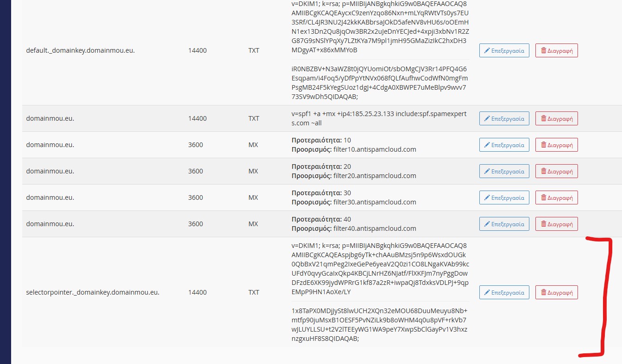622x364 pixels.
Task: Delete the filter20.antispamcloud.com MX record
Action: tap(556, 171)
